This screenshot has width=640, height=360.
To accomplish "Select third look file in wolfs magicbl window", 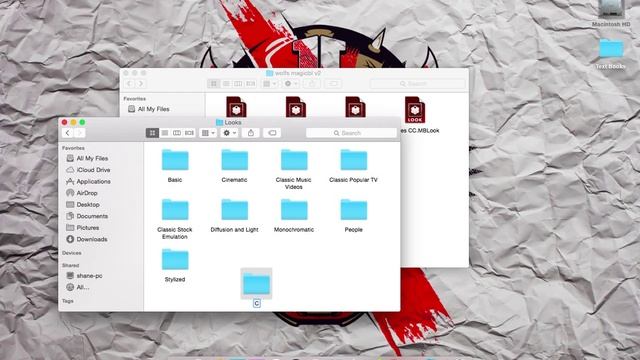I will [x=356, y=107].
